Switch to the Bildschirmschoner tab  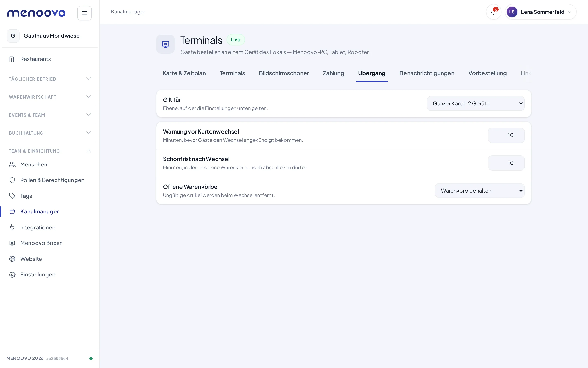tap(284, 73)
